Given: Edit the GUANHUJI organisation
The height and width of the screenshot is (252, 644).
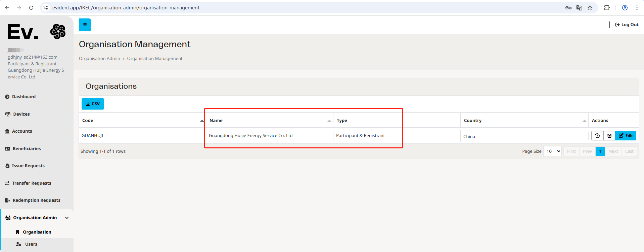Looking at the screenshot, I should pos(626,136).
